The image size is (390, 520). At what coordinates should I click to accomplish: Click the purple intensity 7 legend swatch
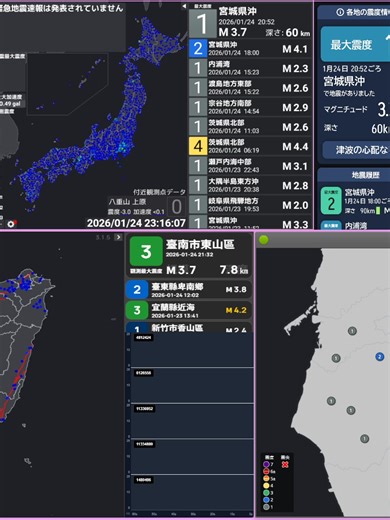click(266, 464)
